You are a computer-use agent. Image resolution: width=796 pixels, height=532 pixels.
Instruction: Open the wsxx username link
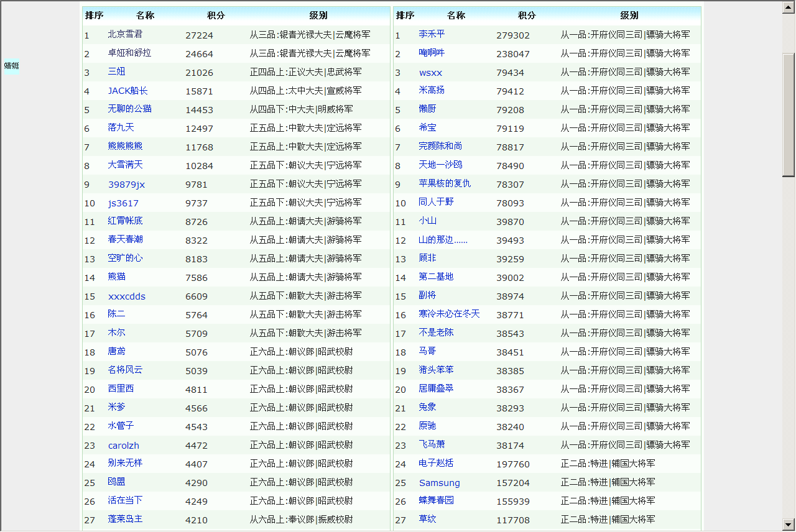click(x=431, y=73)
